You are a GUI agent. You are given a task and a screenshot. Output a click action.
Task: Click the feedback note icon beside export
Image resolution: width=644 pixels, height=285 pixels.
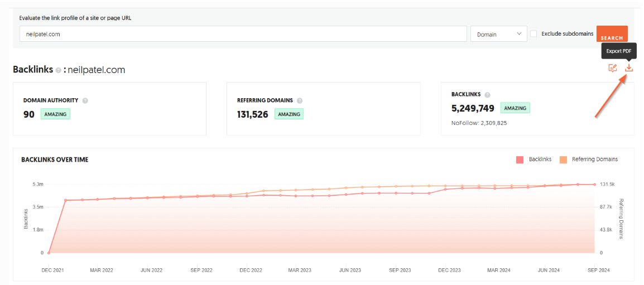[612, 68]
